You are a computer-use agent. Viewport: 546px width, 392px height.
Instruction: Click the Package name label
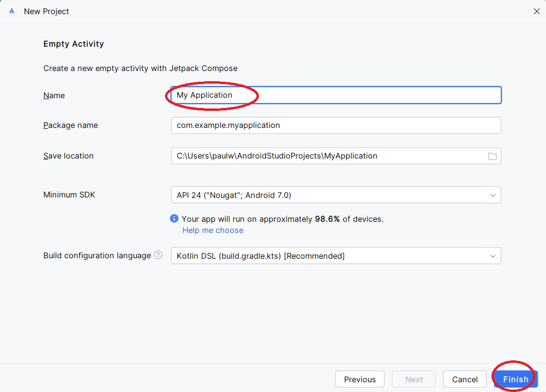(71, 125)
